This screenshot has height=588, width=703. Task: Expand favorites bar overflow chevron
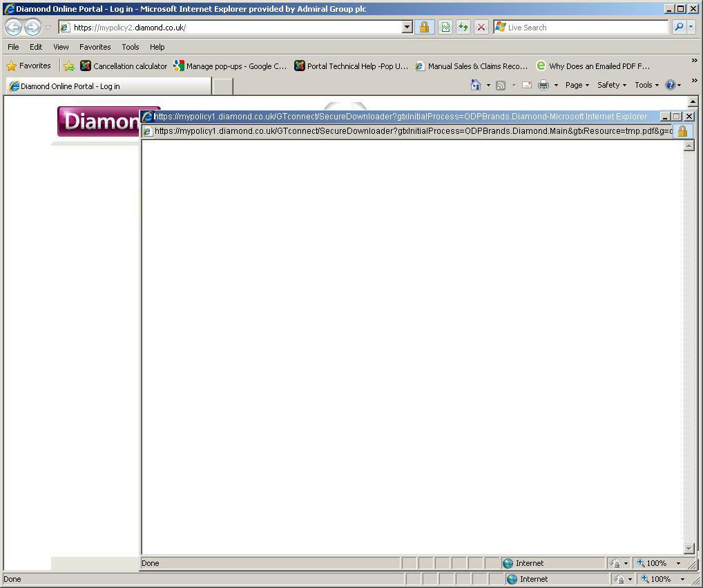(695, 61)
